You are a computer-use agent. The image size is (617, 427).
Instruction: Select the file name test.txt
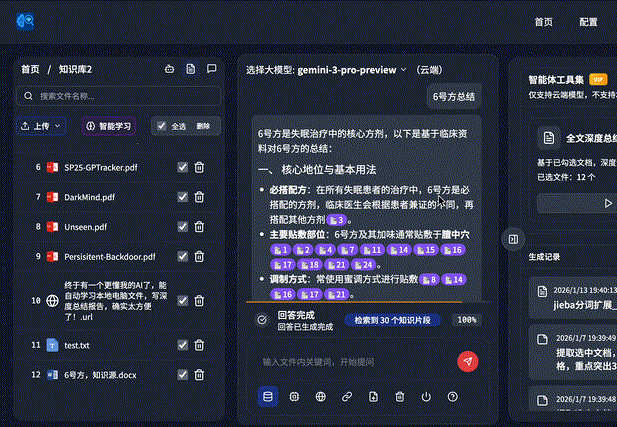[77, 346]
